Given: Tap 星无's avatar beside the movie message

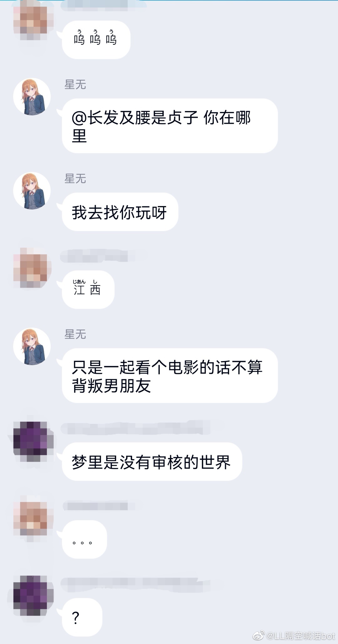Looking at the screenshot, I should click(x=32, y=346).
